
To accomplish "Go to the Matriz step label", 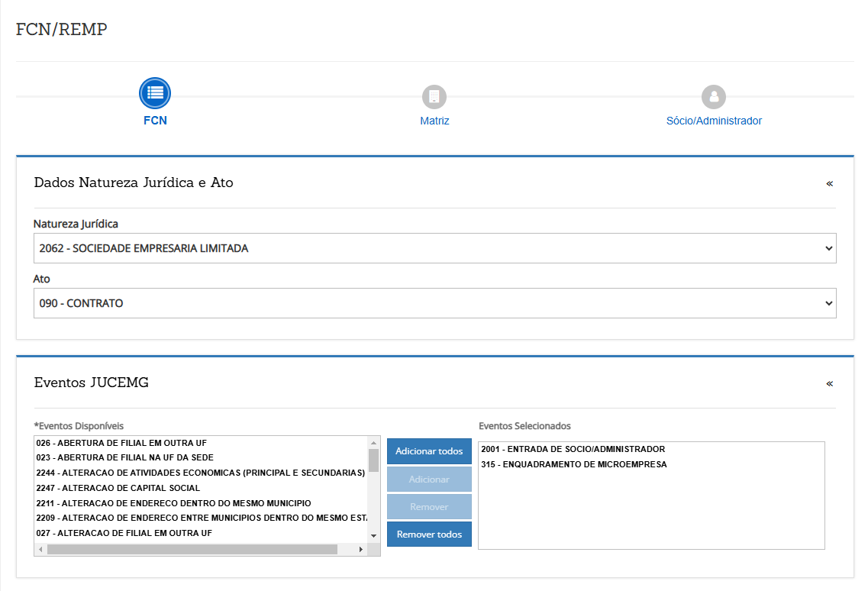I will [434, 121].
